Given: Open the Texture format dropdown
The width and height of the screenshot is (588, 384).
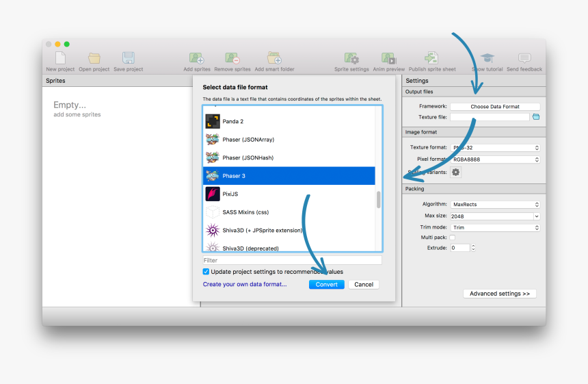Looking at the screenshot, I should (495, 148).
